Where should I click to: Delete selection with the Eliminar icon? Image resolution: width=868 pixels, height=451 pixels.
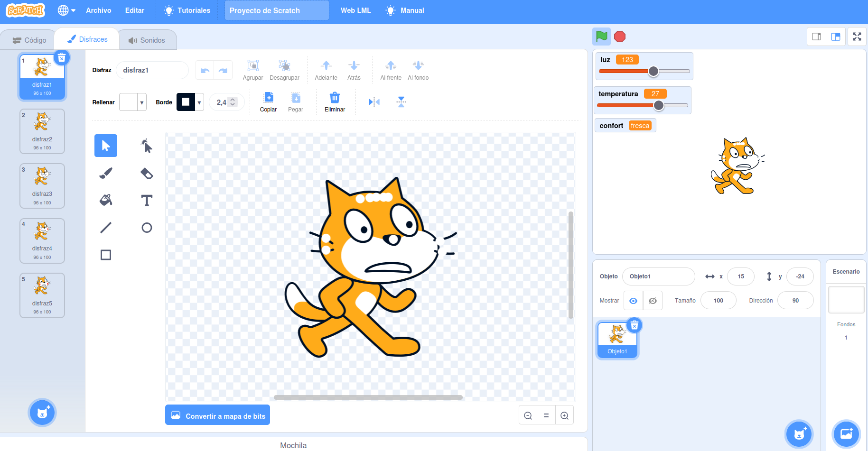[x=335, y=101]
